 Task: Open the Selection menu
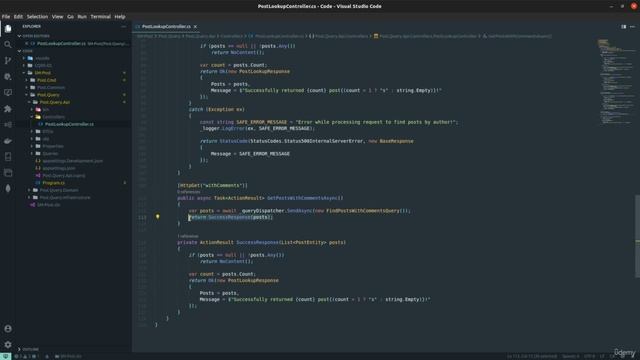[x=37, y=17]
